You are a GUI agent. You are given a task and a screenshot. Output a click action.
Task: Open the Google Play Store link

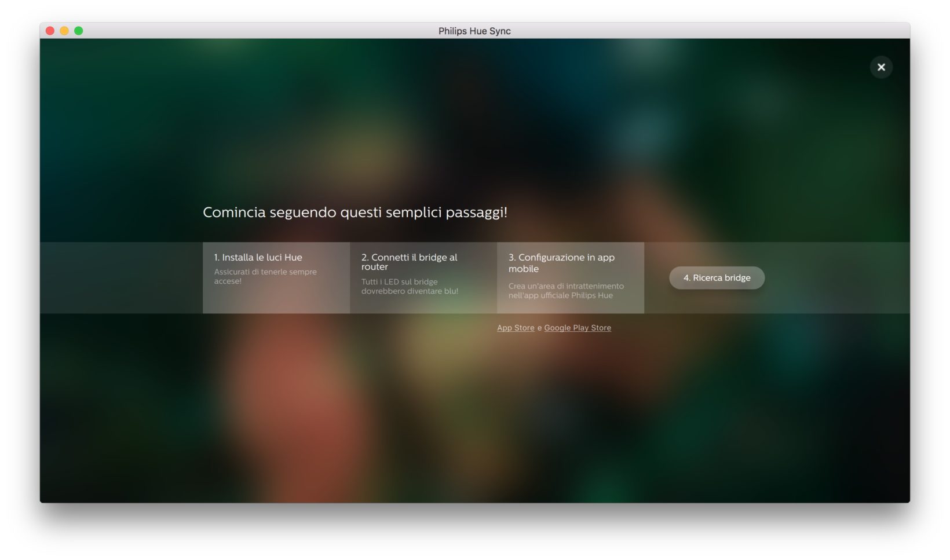578,328
